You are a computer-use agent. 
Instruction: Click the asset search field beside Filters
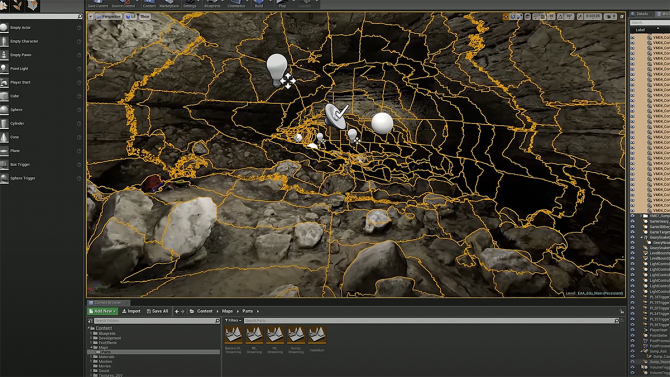coord(431,321)
